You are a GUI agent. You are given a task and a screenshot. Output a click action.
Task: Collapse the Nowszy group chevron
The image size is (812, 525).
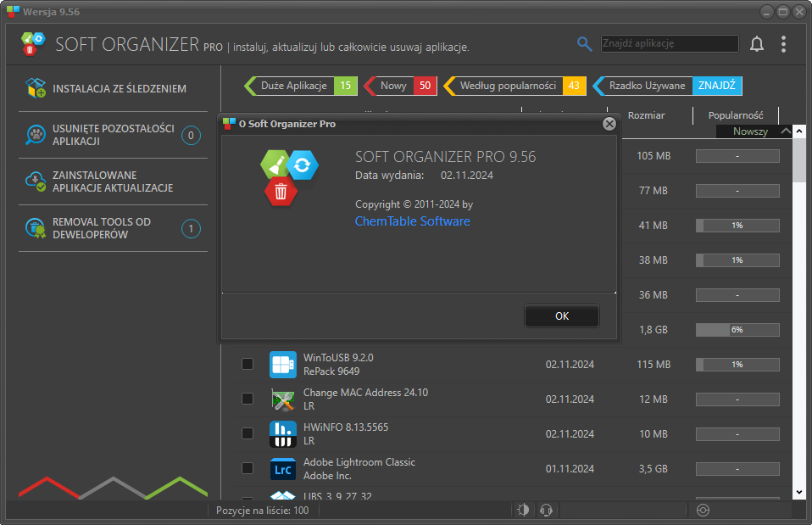tap(786, 131)
